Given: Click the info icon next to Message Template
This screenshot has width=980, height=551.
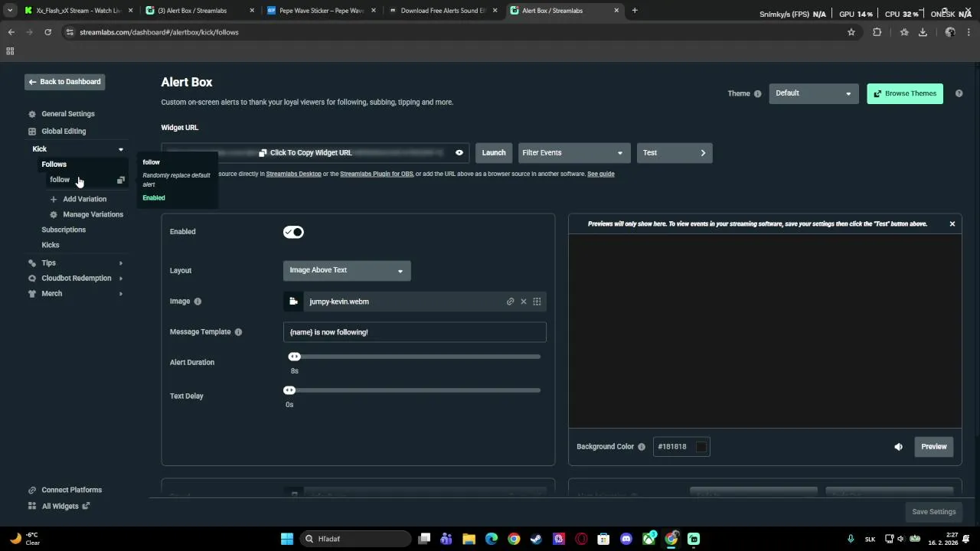Looking at the screenshot, I should click(238, 332).
